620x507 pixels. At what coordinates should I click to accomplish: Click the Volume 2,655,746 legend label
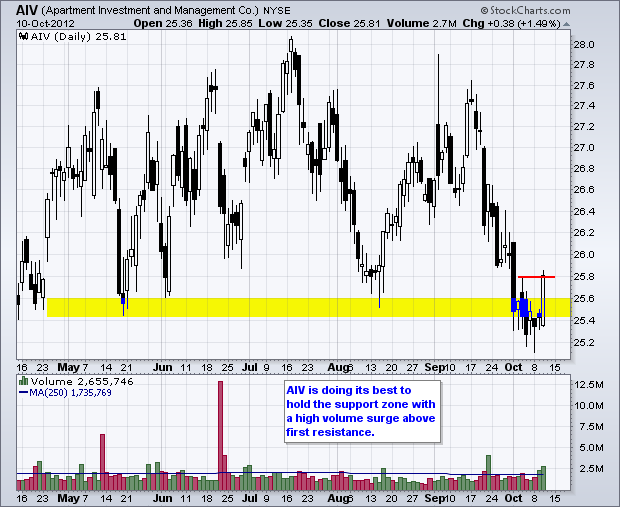82,382
